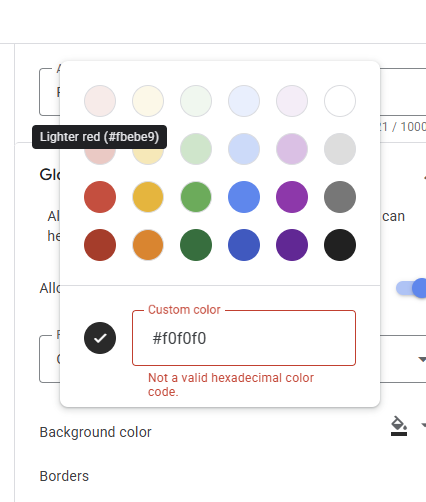Image resolution: width=426 pixels, height=502 pixels.
Task: Pick the yellow color swatch
Action: [148, 197]
